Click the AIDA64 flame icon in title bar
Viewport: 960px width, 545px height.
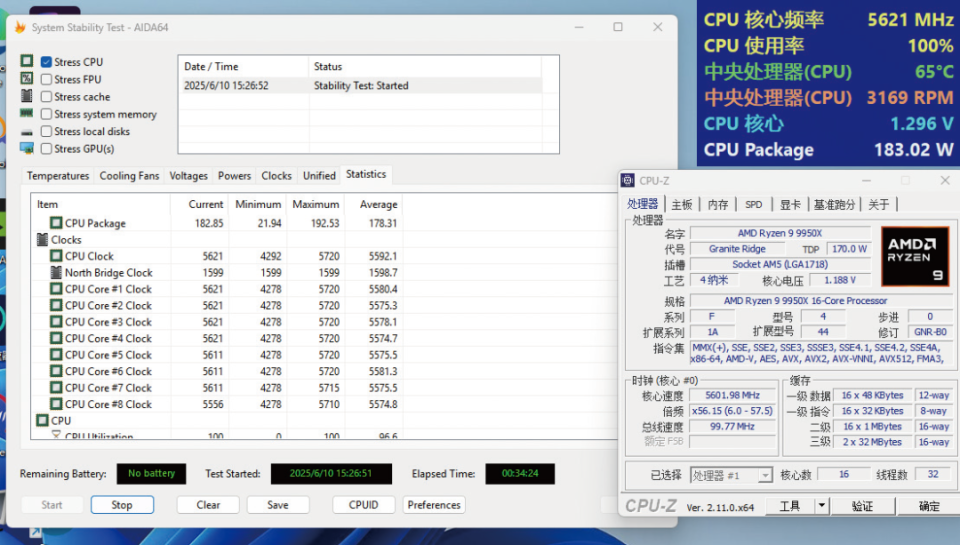19,28
